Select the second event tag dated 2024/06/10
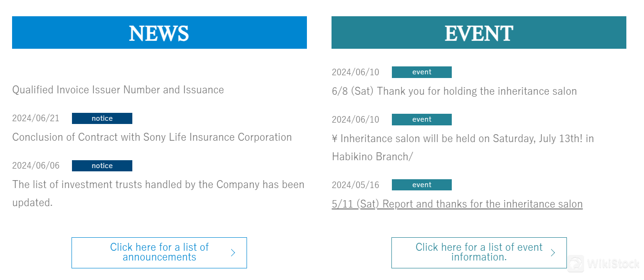Image resolution: width=644 pixels, height=280 pixels. pyautogui.click(x=422, y=119)
